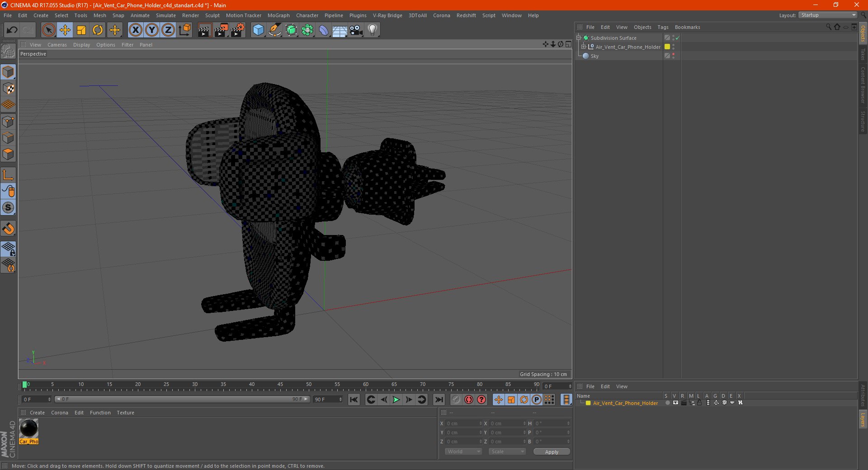Select the Live Selection tool
This screenshot has height=470, width=868.
click(48, 30)
